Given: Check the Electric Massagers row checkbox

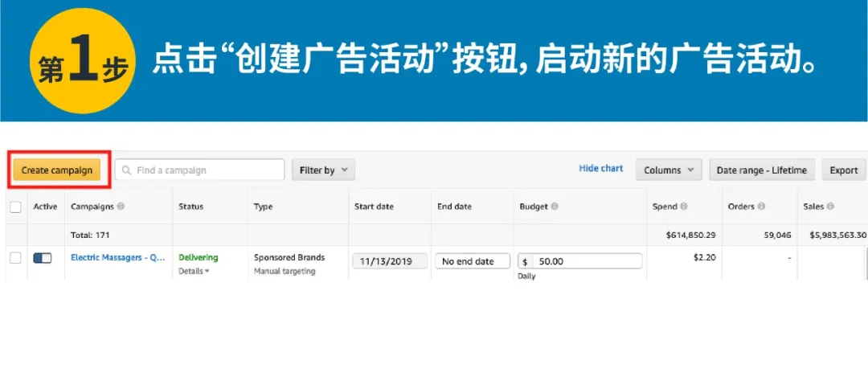Looking at the screenshot, I should click(x=15, y=258).
